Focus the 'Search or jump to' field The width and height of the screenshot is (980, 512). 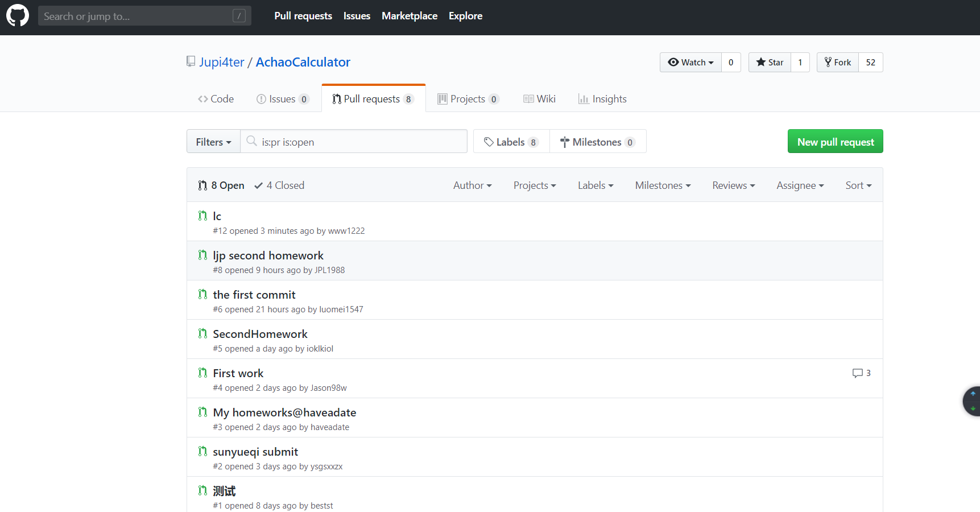pos(137,16)
